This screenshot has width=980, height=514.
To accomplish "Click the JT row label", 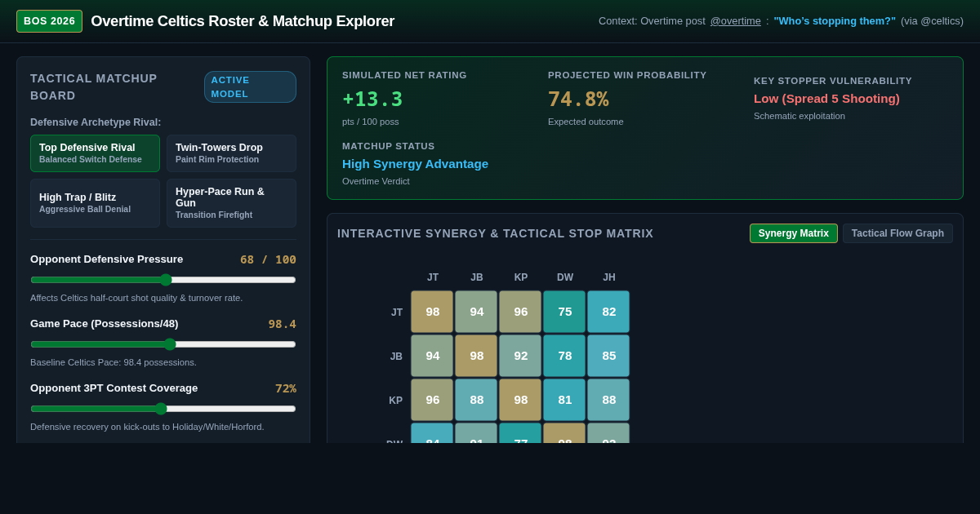I will 397,312.
